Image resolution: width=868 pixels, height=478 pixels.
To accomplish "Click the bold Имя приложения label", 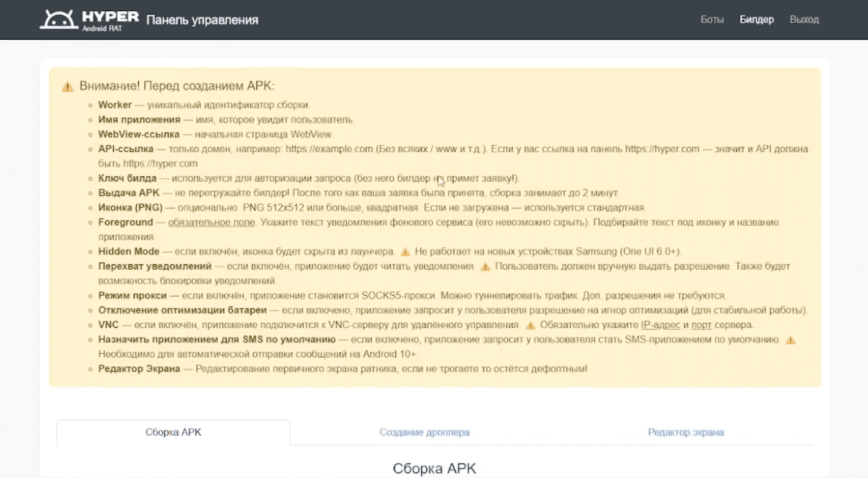I will pos(139,119).
